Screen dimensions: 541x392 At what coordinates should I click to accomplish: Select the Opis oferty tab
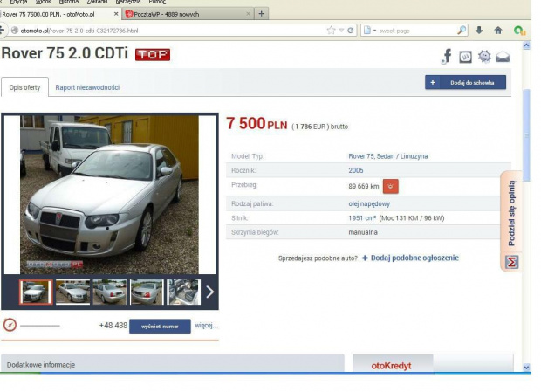click(x=24, y=87)
